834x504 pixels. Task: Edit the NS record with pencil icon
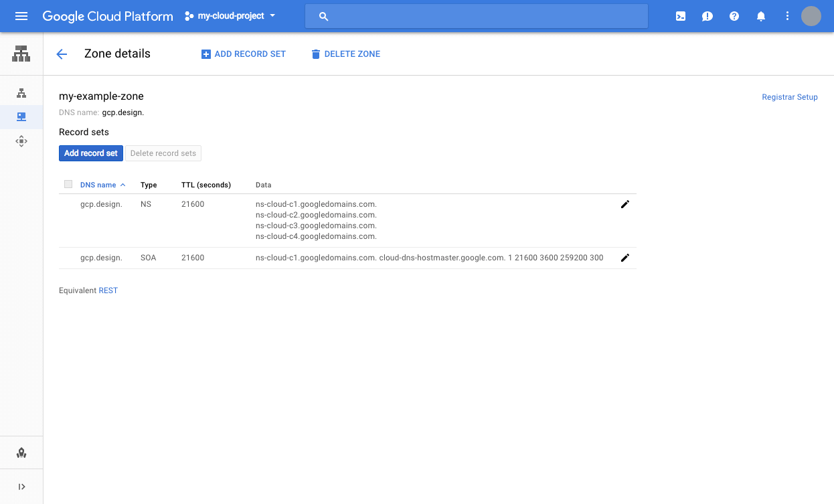click(x=625, y=204)
